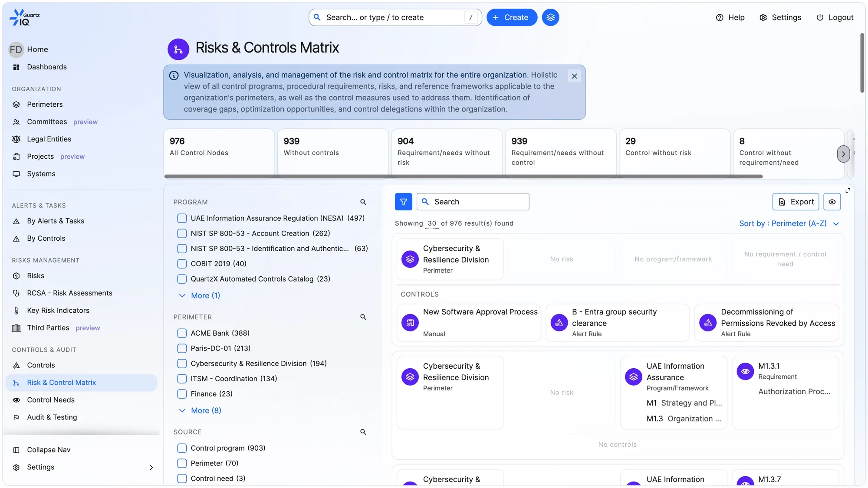Check ACME Bank perimeter filter
This screenshot has height=488, width=868.
(x=182, y=333)
